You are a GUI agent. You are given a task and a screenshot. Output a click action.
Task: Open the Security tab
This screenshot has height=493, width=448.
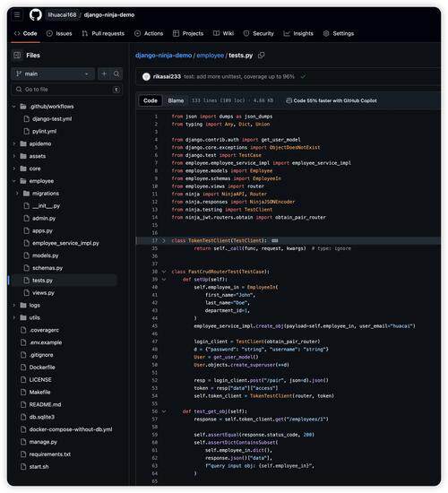tap(258, 34)
